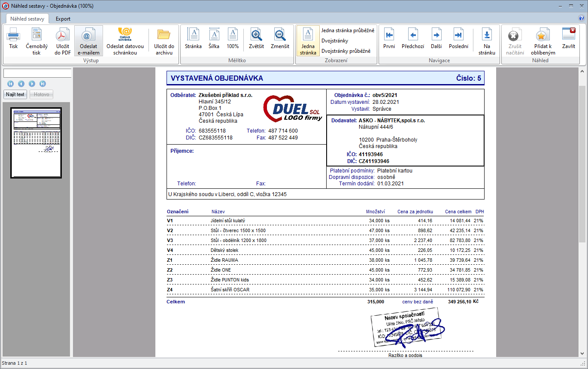588x369 pixels.
Task: Click total amount '349 256,10'
Action: pyautogui.click(x=459, y=302)
